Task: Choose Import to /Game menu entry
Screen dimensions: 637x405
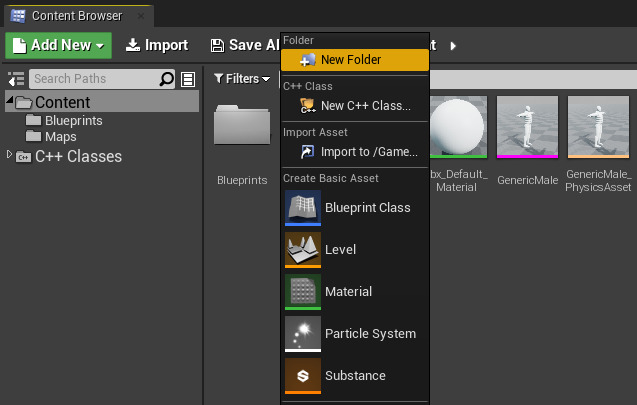Action: [355, 152]
